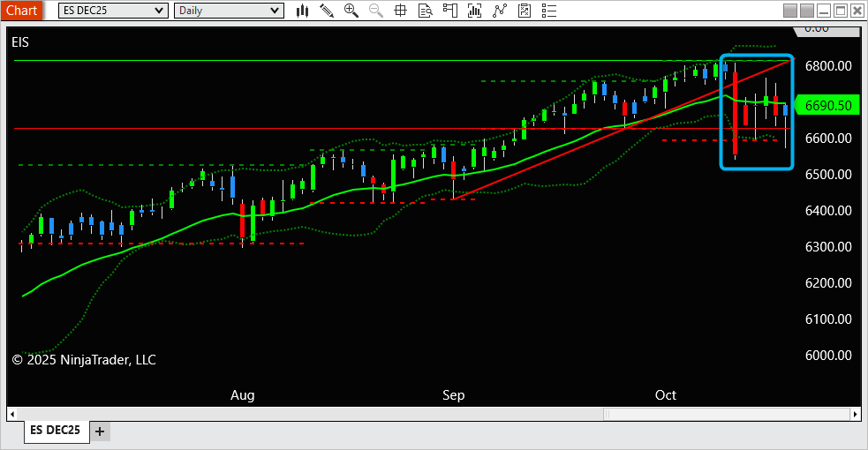868x450 pixels.
Task: Click the first gray window link button
Action: [x=790, y=11]
